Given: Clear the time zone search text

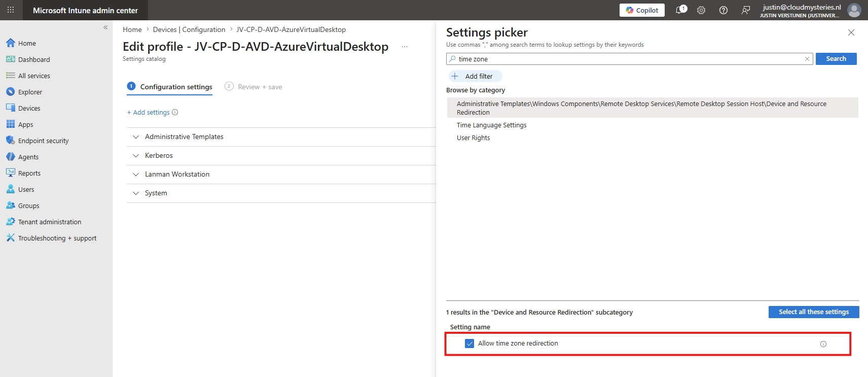Looking at the screenshot, I should [x=807, y=59].
